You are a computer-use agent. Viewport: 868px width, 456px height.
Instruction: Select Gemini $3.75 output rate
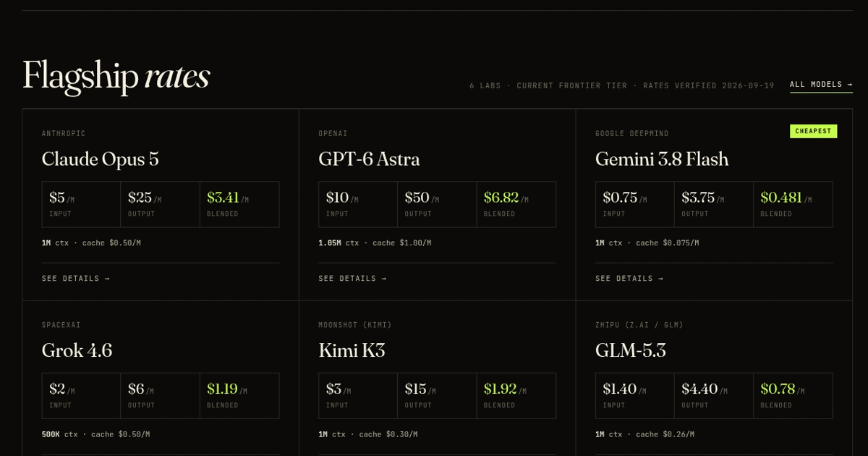click(714, 204)
